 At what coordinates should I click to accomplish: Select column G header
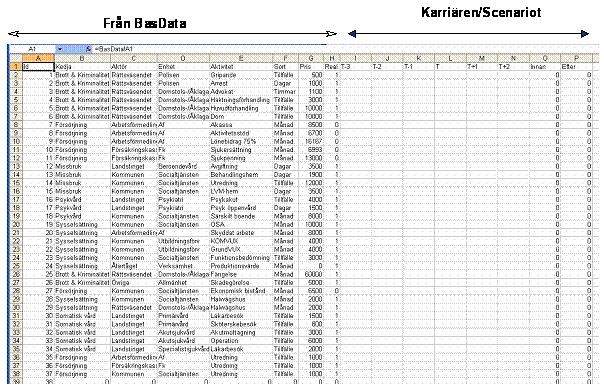pyautogui.click(x=311, y=58)
